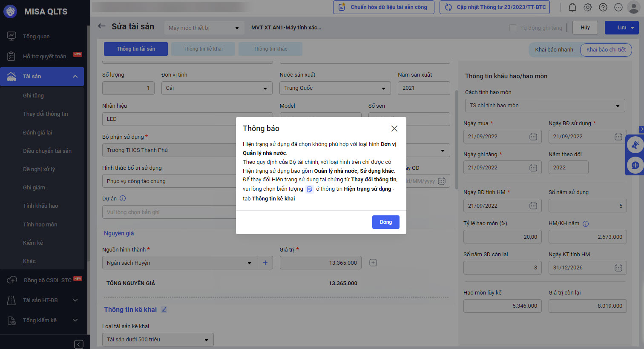Click the Hủy button
This screenshot has height=349, width=644.
click(x=585, y=28)
